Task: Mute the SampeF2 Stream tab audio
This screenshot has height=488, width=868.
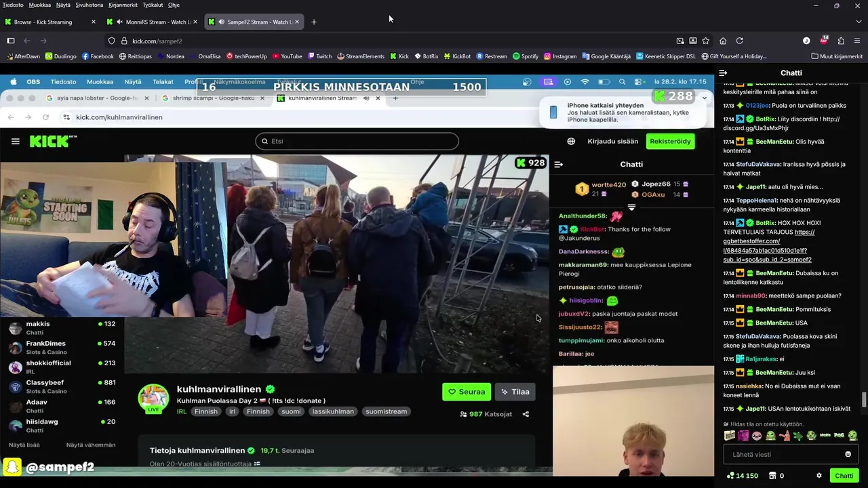Action: pyautogui.click(x=221, y=22)
